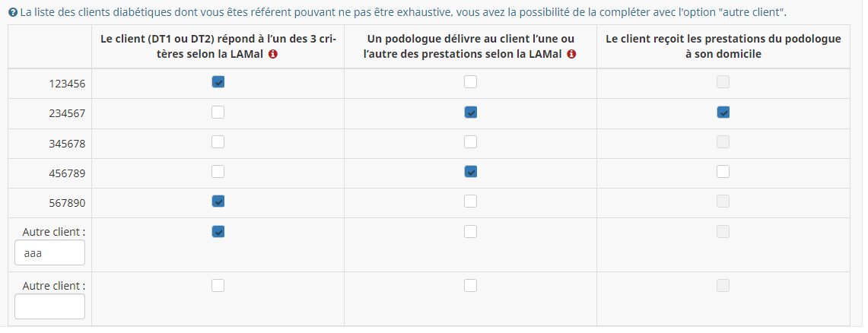Check LAMal criteria checkbox for client 345678
This screenshot has height=333, width=868.
click(218, 142)
